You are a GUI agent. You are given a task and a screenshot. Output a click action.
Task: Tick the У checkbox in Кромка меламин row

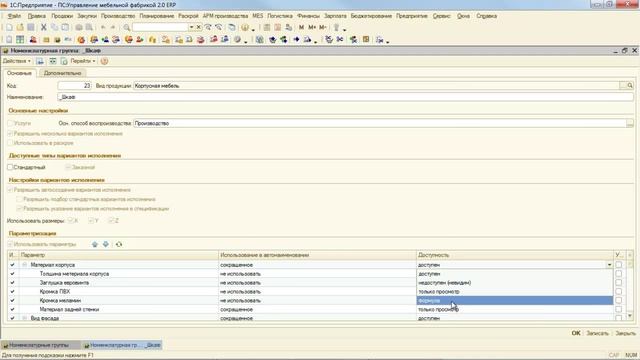pyautogui.click(x=619, y=300)
